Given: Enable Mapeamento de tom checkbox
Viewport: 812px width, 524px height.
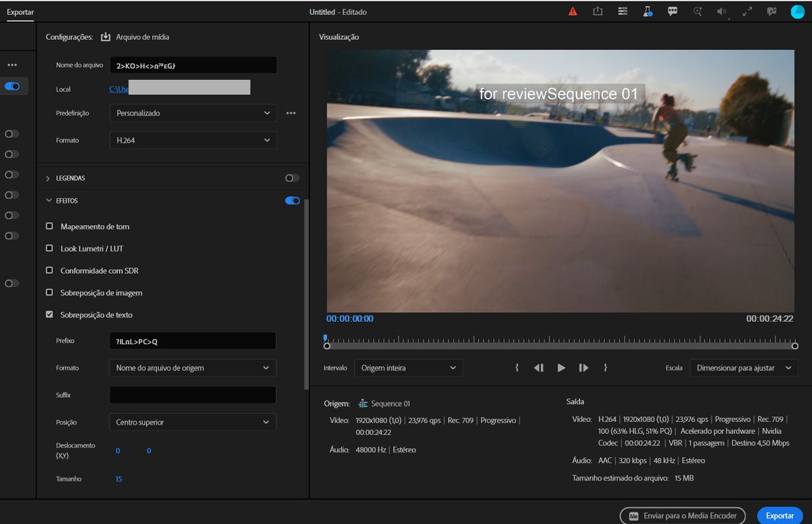Looking at the screenshot, I should (x=49, y=227).
